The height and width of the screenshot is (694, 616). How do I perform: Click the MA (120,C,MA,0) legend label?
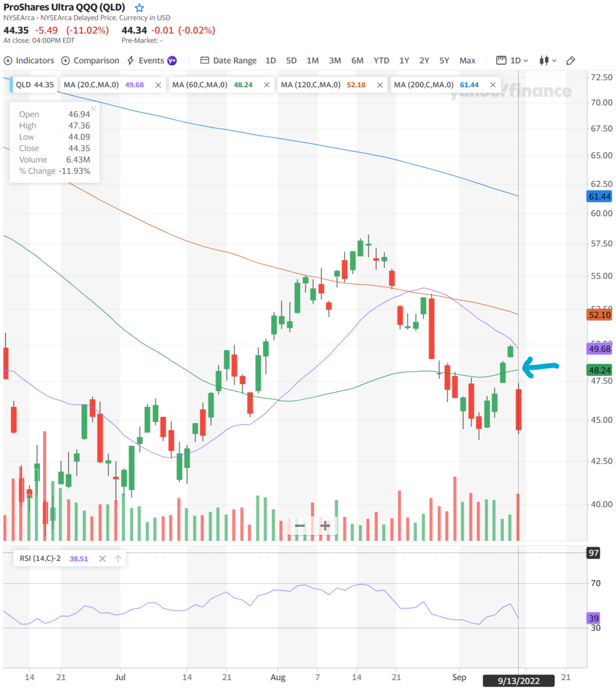point(311,85)
